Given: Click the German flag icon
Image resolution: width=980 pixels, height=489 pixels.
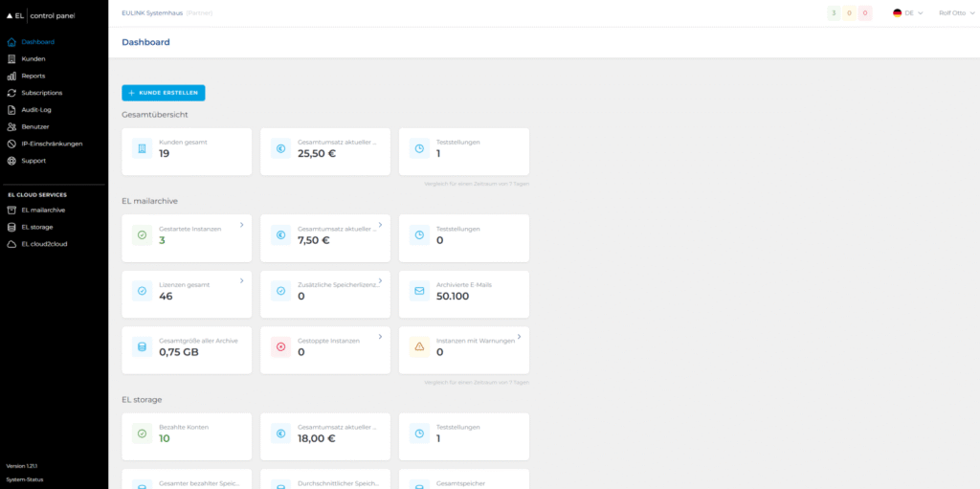Looking at the screenshot, I should (897, 13).
